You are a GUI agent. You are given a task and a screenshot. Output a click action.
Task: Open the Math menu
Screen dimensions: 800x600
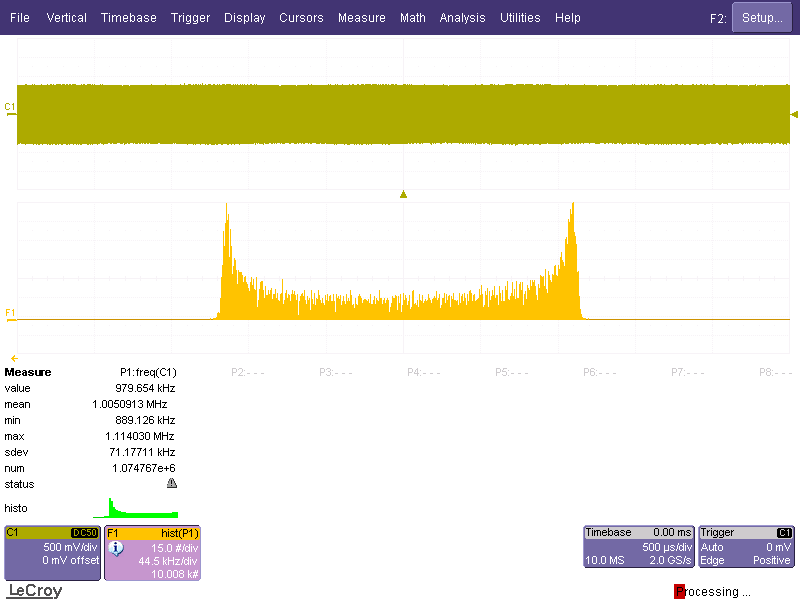pos(412,18)
